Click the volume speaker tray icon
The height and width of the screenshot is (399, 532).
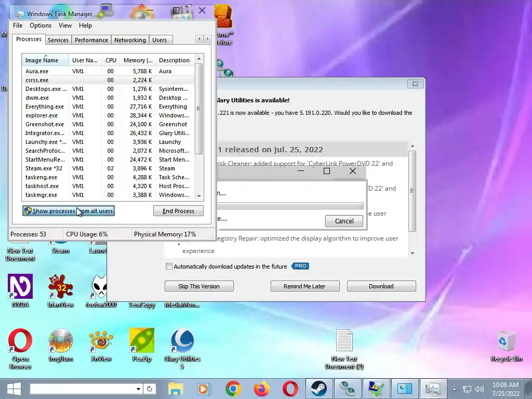click(479, 389)
